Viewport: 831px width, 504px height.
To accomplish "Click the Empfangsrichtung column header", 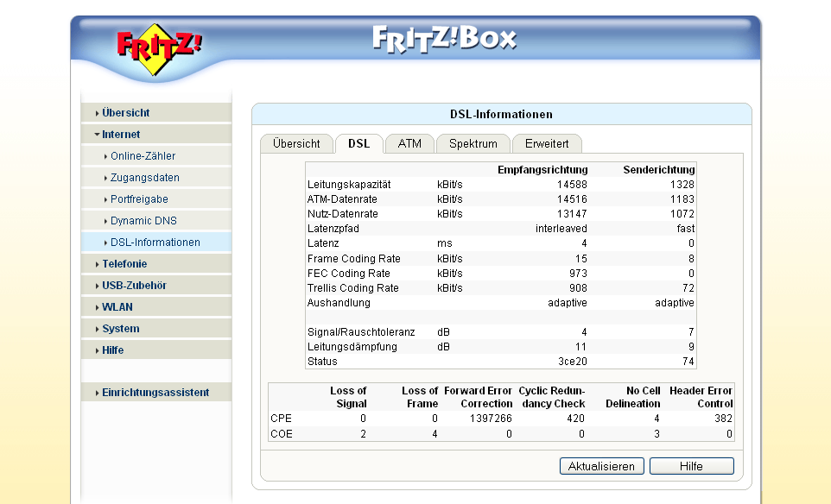I will 542,170.
